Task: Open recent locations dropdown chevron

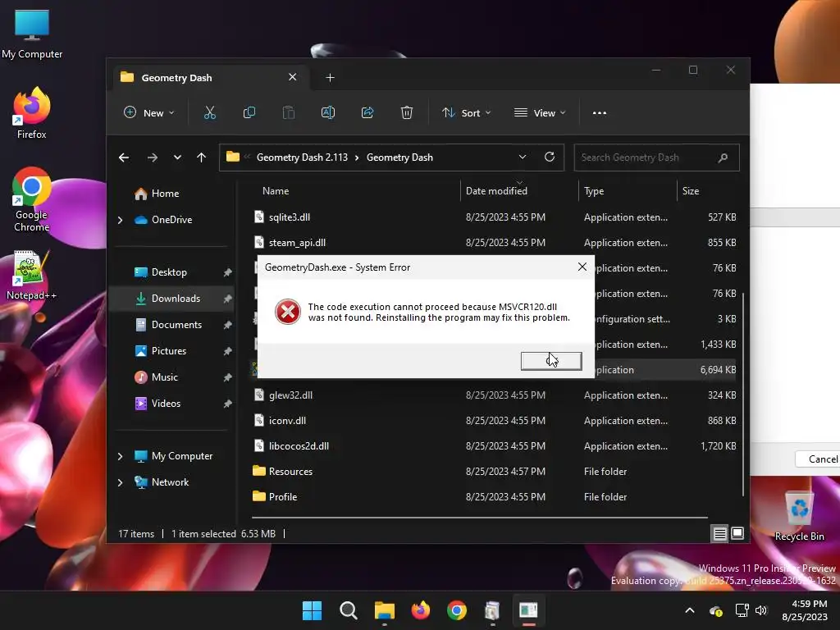Action: click(177, 157)
